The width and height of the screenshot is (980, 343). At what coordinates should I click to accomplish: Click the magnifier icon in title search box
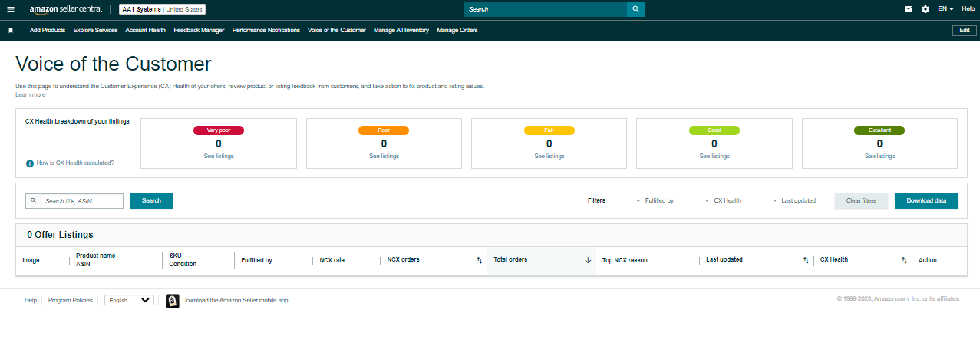[x=33, y=201]
